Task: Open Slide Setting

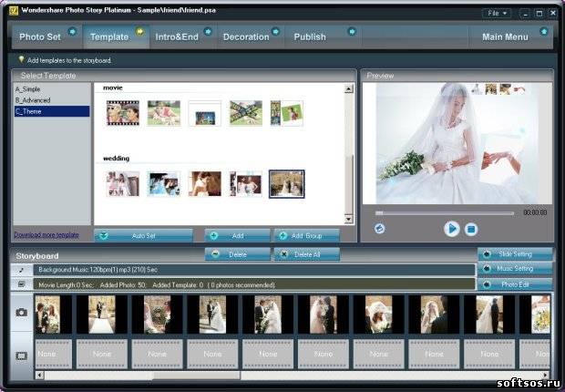Action: pyautogui.click(x=515, y=253)
